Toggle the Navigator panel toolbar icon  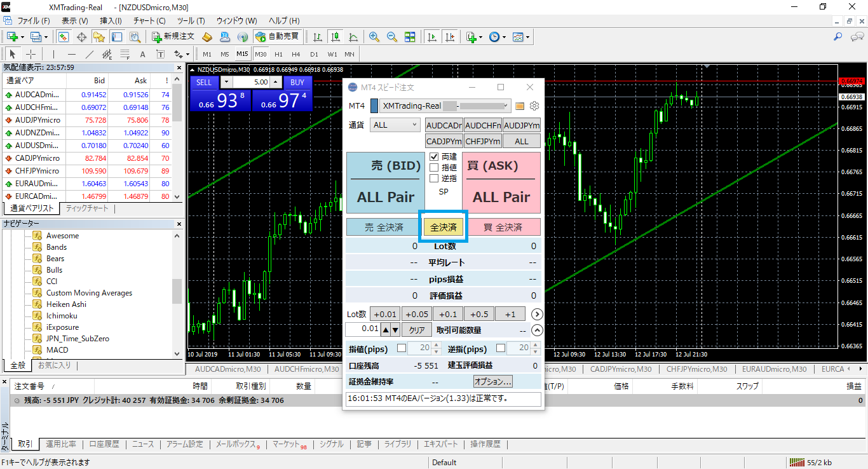click(99, 37)
